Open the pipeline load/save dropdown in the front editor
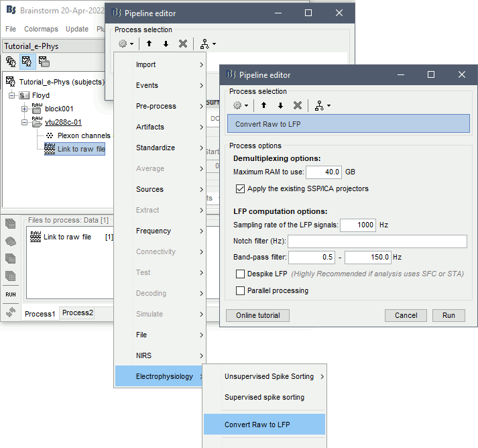 pos(322,105)
